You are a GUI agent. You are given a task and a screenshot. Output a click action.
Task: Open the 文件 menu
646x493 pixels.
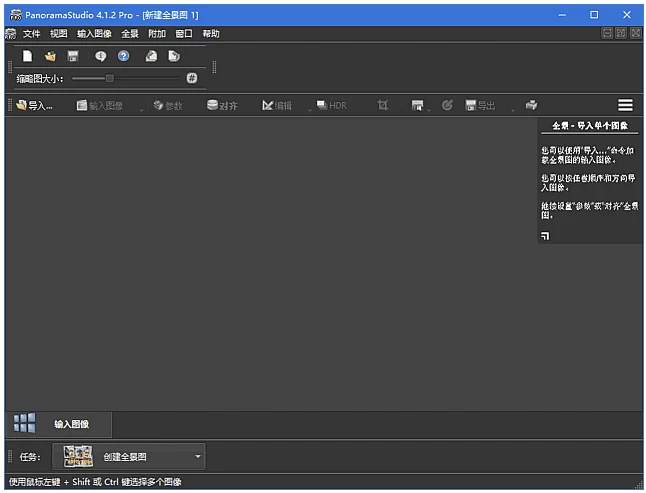point(32,34)
